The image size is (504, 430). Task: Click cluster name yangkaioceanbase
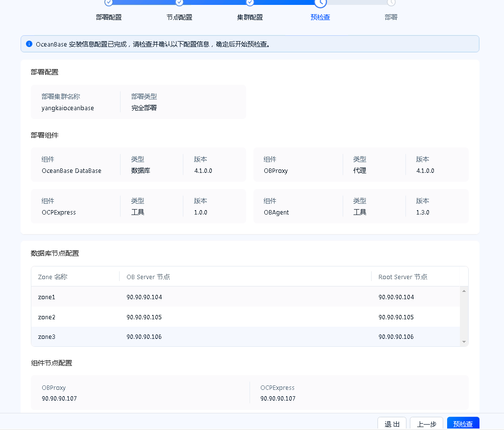(68, 108)
